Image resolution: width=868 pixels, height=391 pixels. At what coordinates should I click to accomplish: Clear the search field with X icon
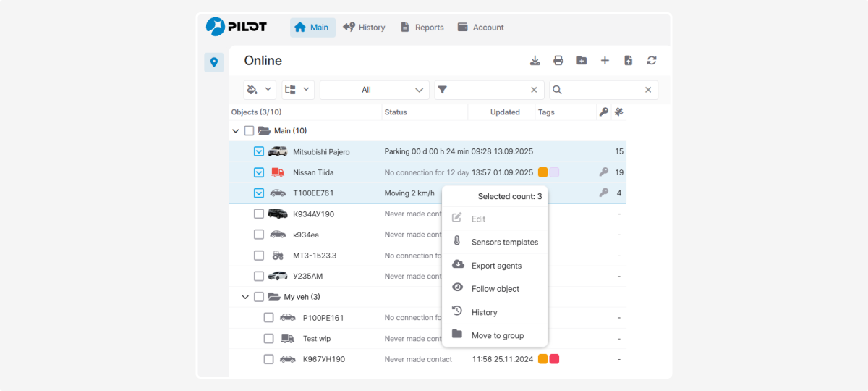pyautogui.click(x=648, y=90)
